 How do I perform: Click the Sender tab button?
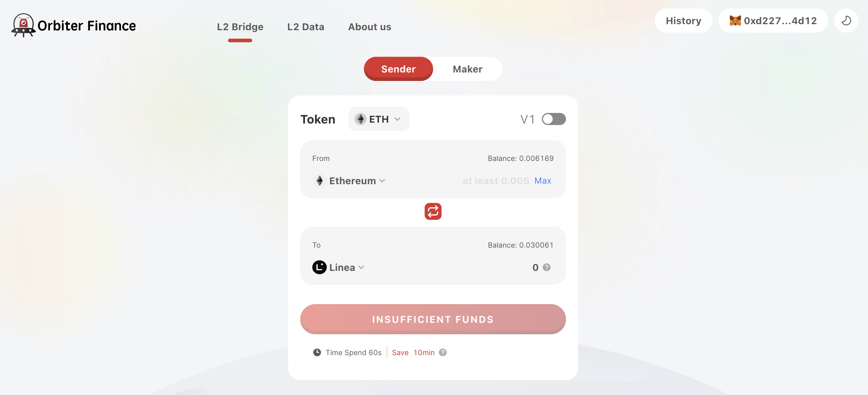pyautogui.click(x=399, y=68)
